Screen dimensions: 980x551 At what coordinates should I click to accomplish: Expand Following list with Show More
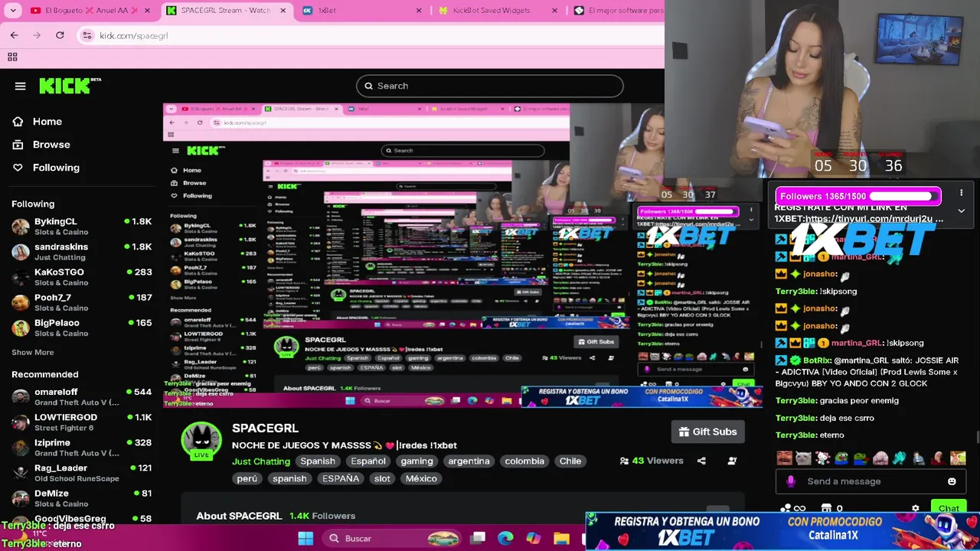click(x=32, y=352)
